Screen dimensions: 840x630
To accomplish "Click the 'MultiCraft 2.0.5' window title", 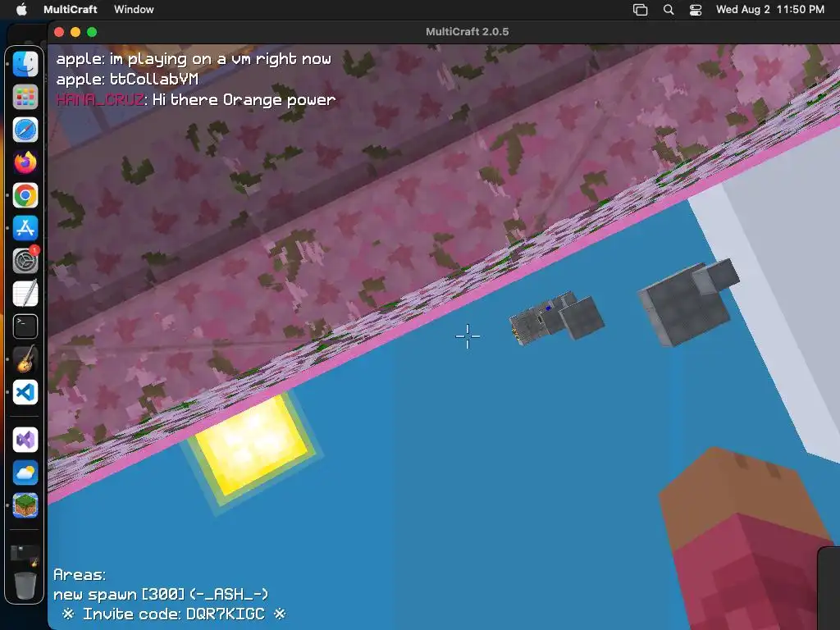I will 467,32.
